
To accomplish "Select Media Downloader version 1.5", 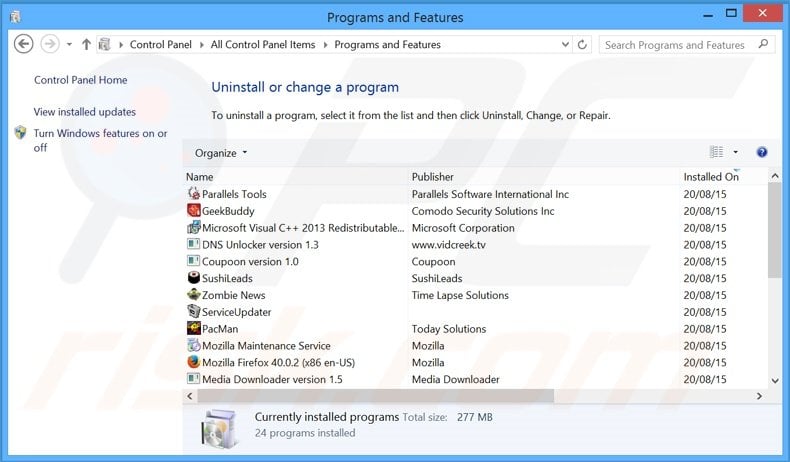I will (273, 379).
